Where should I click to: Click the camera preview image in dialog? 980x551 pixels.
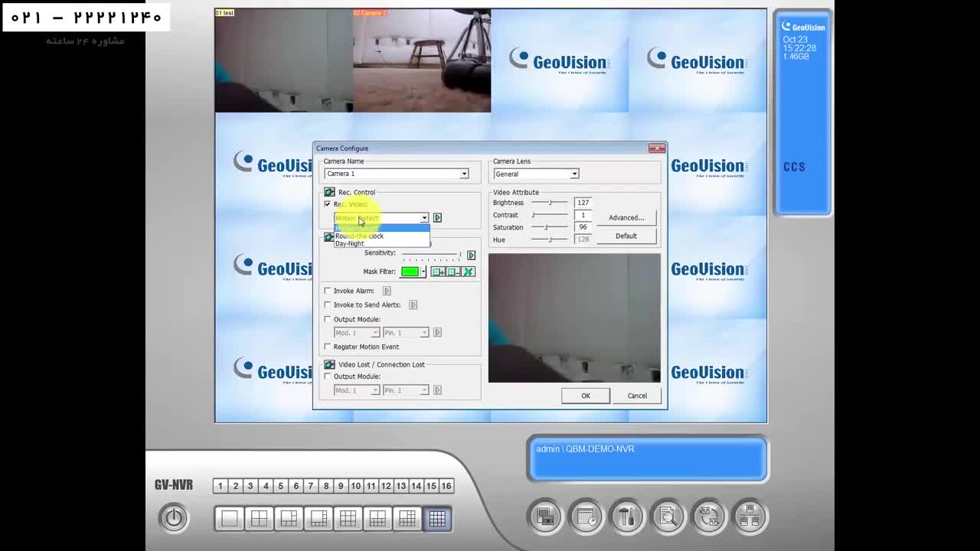coord(574,318)
